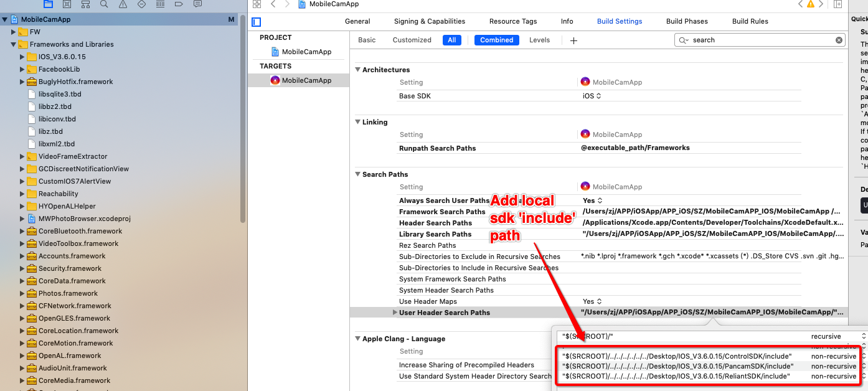Expand the FW folder
The image size is (868, 391).
14,32
